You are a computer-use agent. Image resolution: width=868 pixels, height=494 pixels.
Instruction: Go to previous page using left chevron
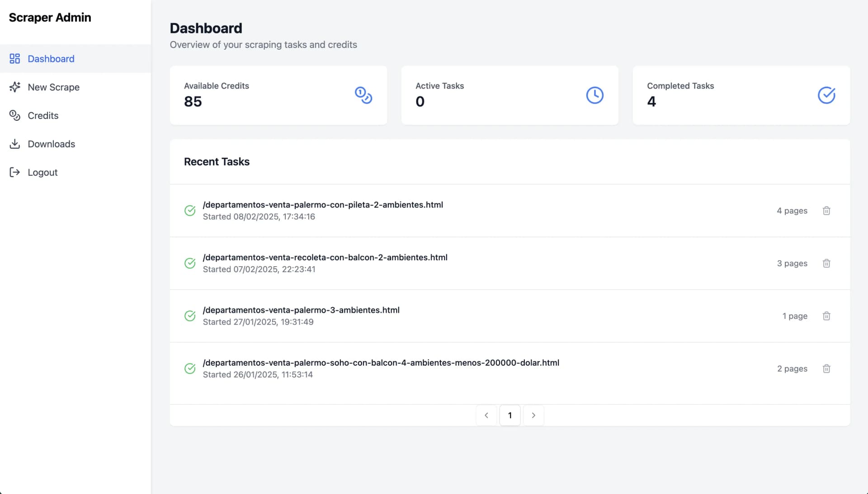tap(486, 415)
